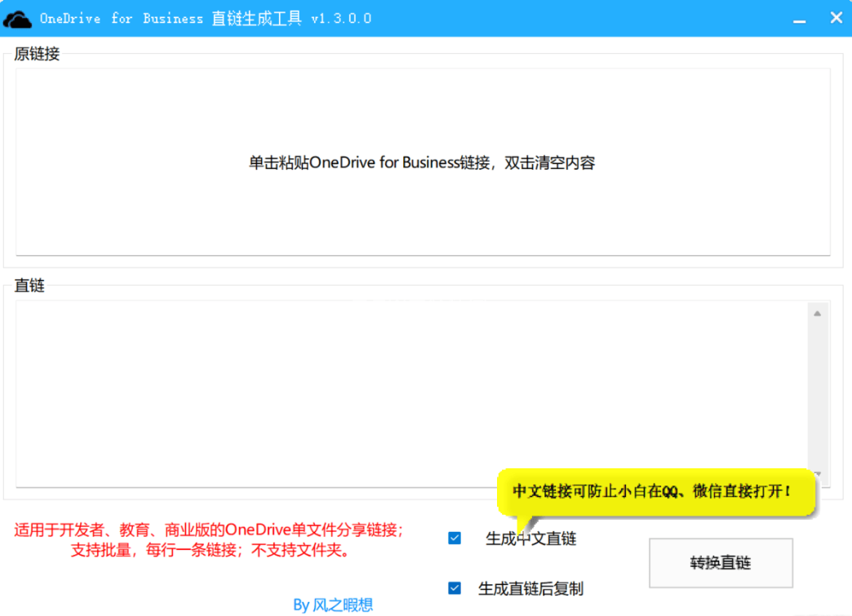Toggle the 生成中文直链 checkbox
The image size is (852, 616).
pyautogui.click(x=455, y=538)
